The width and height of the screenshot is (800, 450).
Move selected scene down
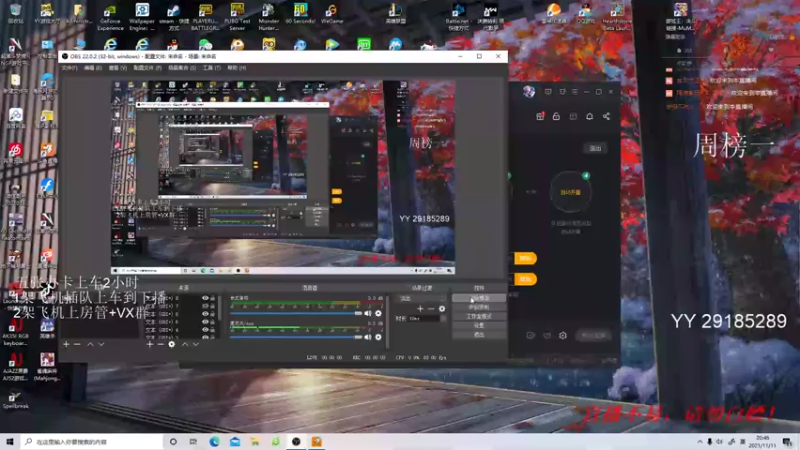coord(101,344)
